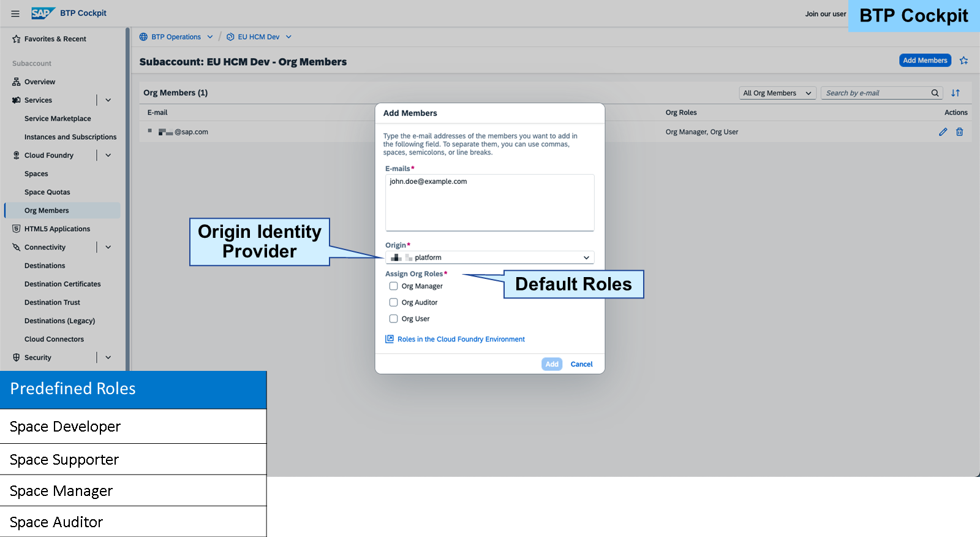Screen dimensions: 980x537
Task: Open Instances and Subscriptions page
Action: pyautogui.click(x=70, y=137)
